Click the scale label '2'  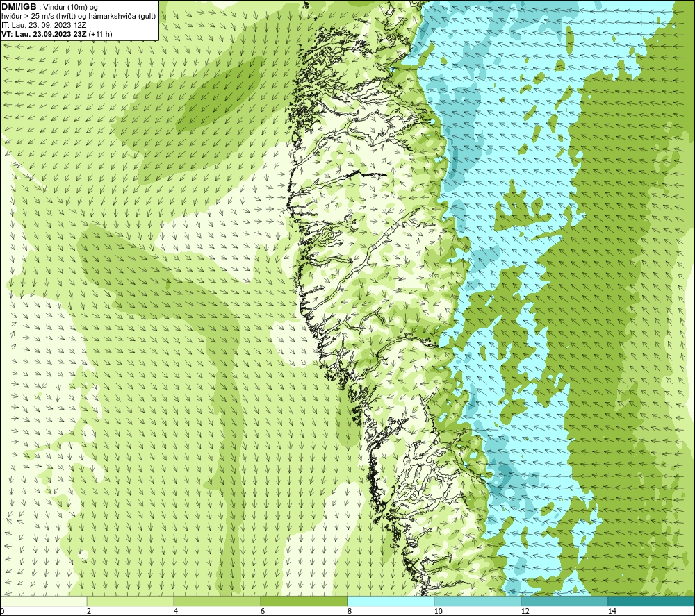89,611
